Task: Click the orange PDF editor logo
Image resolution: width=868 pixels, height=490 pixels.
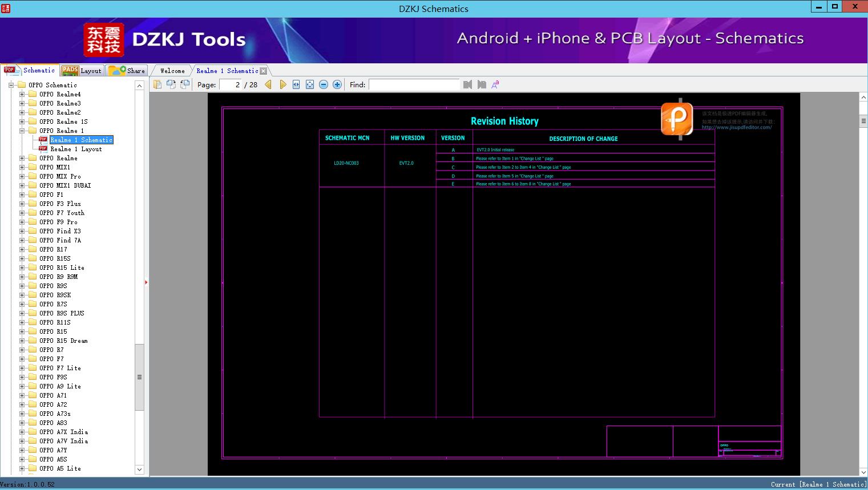Action: [x=677, y=119]
